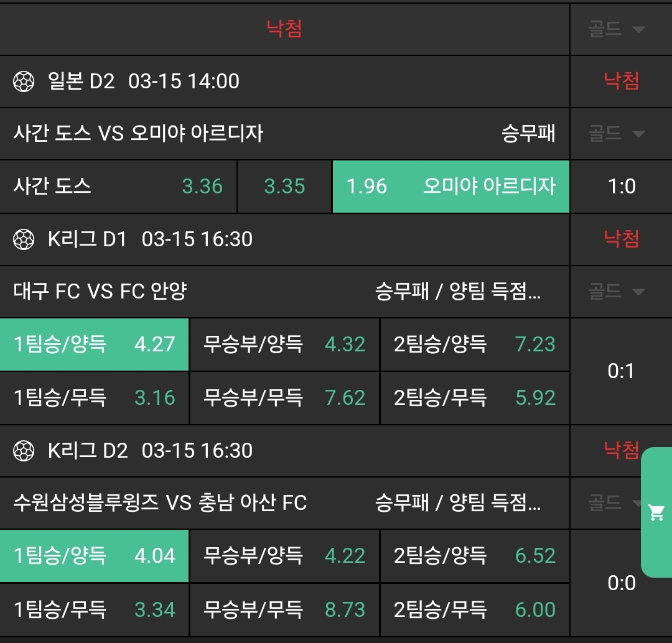The image size is (672, 643).
Task: Select the draw option at 3.35 odds
Action: 284,187
